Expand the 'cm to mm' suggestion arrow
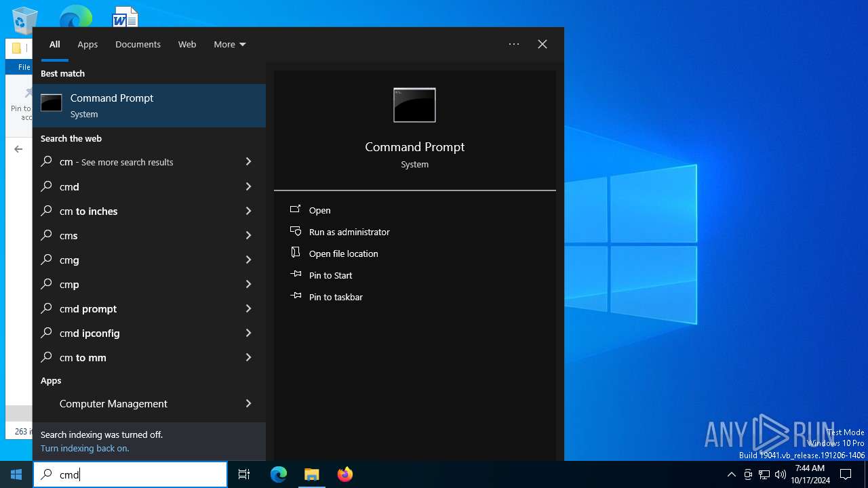Viewport: 868px width, 488px height. (248, 357)
